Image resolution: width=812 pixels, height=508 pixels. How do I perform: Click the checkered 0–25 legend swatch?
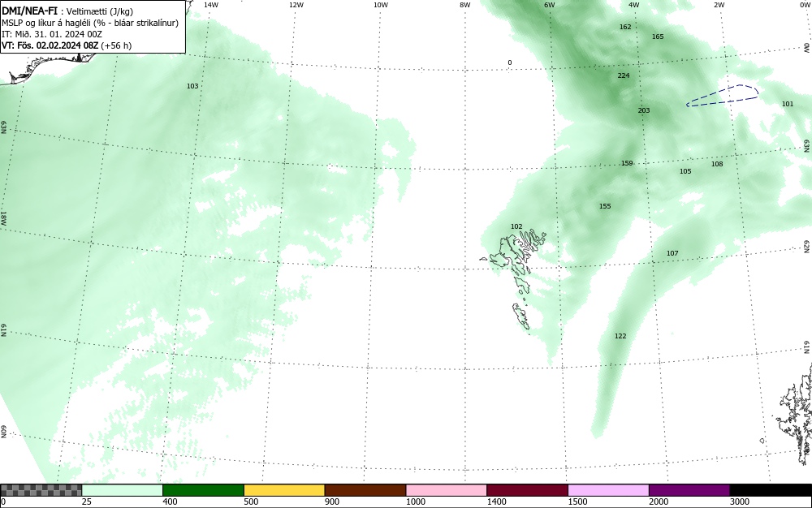point(41,490)
